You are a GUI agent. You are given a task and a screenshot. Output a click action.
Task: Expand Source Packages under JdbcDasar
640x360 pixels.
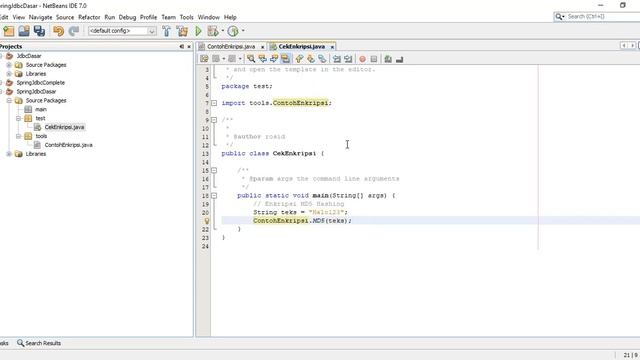[x=9, y=65]
